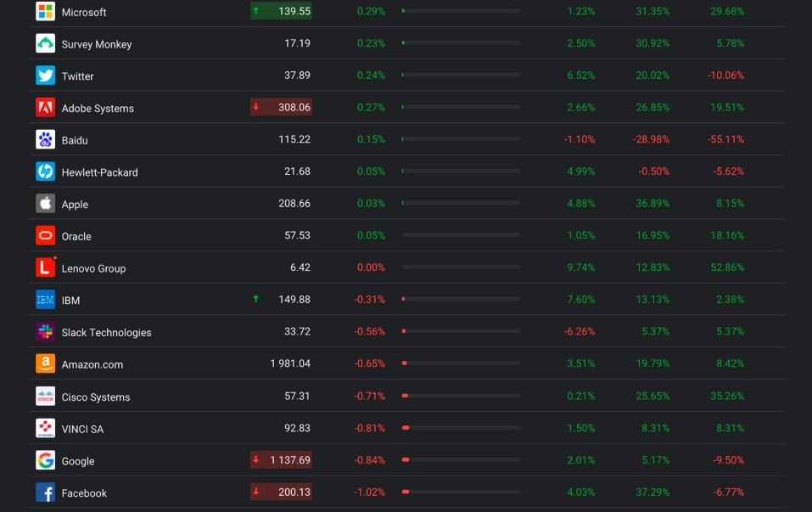
Task: Click the Adobe Systems logo icon
Action: click(45, 108)
